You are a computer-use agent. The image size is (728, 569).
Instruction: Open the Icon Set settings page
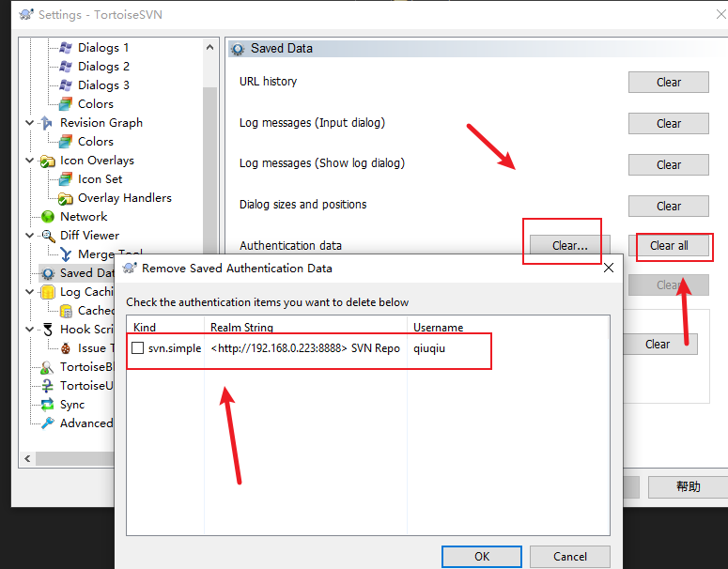click(100, 179)
